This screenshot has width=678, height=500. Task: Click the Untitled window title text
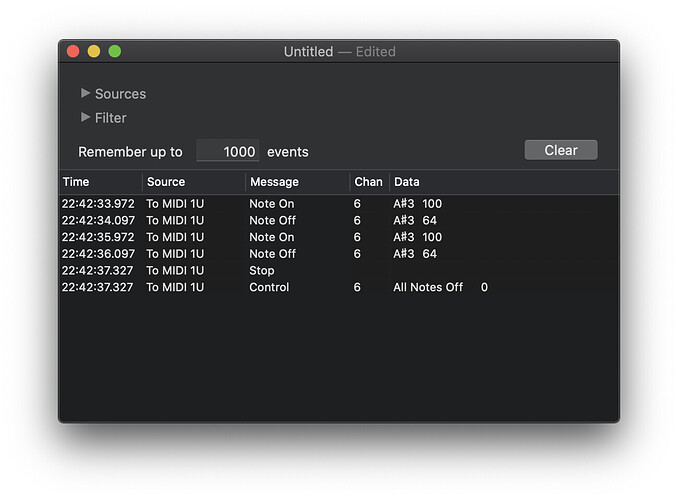308,51
